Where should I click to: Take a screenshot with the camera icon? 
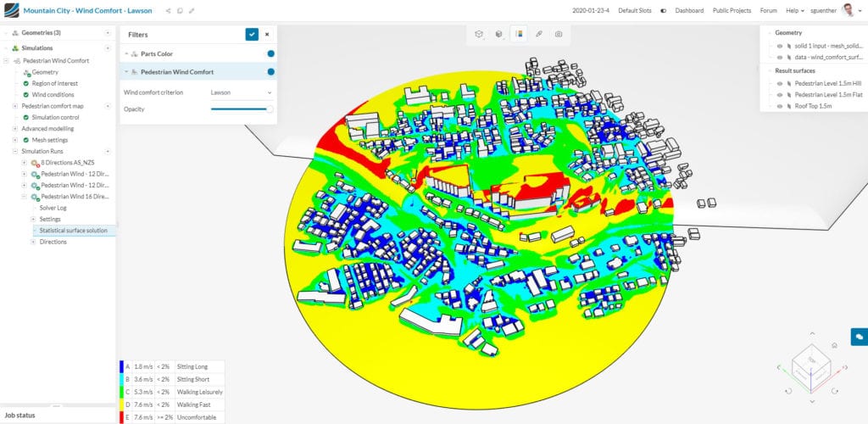point(559,34)
